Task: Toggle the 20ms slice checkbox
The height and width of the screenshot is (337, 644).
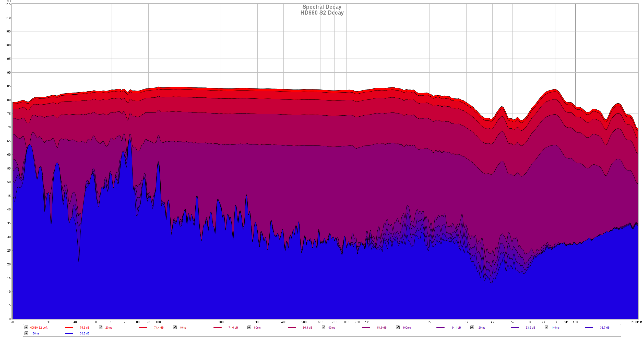Action: [101, 327]
